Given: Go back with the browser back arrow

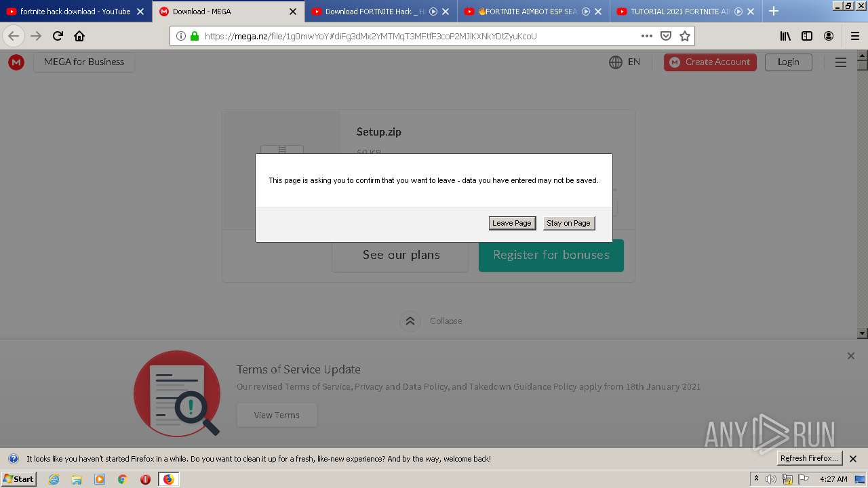Looking at the screenshot, I should coord(14,36).
